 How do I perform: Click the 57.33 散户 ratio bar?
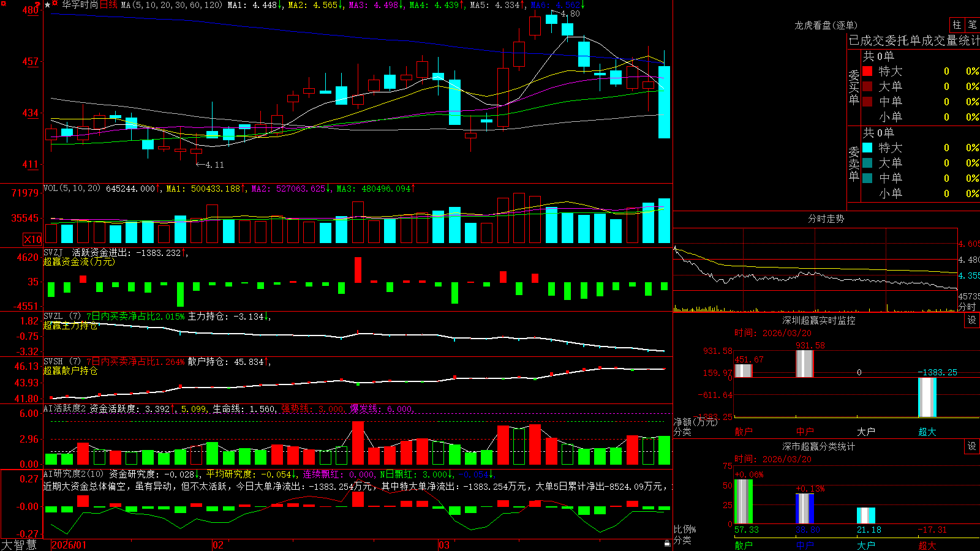tap(744, 501)
